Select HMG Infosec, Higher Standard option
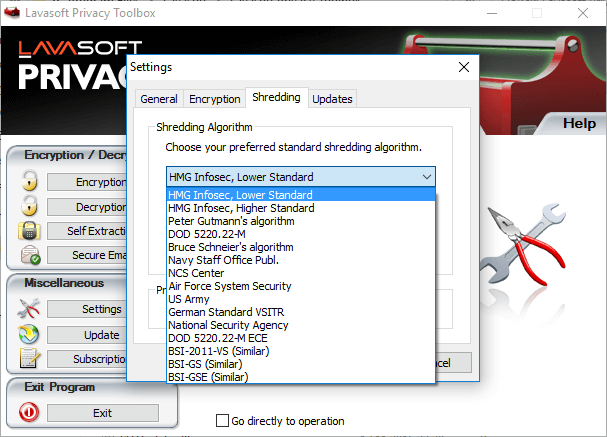The height and width of the screenshot is (437, 607). 301,208
